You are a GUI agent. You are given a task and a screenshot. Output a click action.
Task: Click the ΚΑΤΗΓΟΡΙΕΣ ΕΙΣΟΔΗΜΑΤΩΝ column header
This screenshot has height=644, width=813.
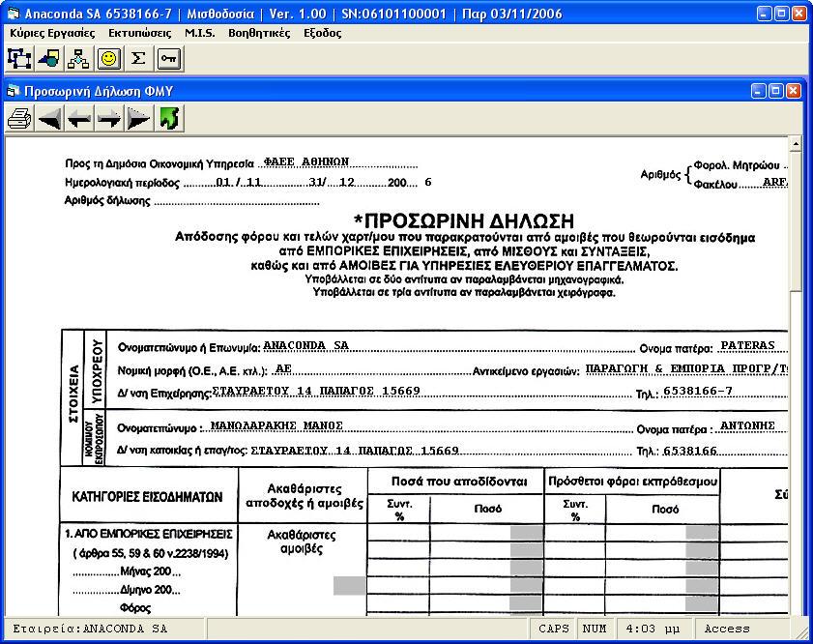147,497
